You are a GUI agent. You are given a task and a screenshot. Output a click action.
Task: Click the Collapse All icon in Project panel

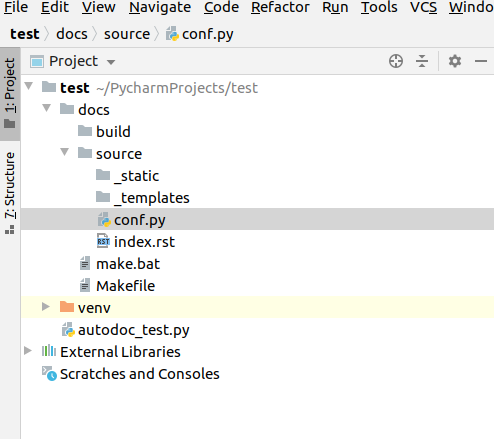[x=422, y=61]
